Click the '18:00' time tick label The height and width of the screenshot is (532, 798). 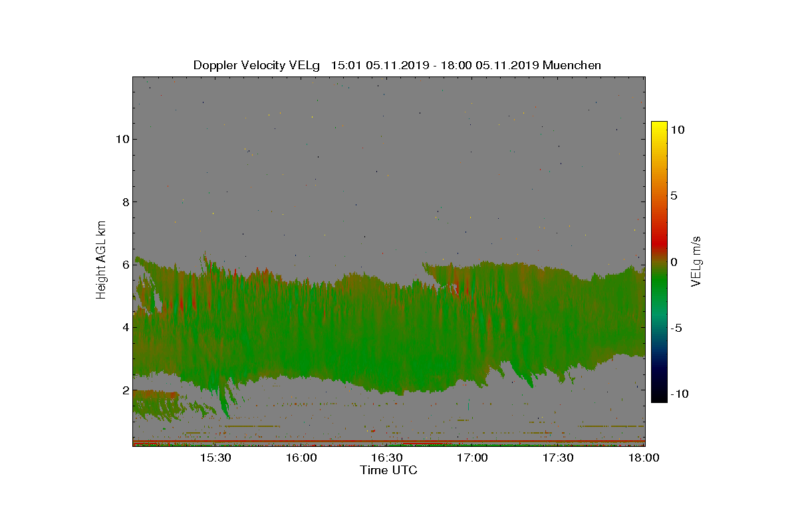click(x=644, y=458)
